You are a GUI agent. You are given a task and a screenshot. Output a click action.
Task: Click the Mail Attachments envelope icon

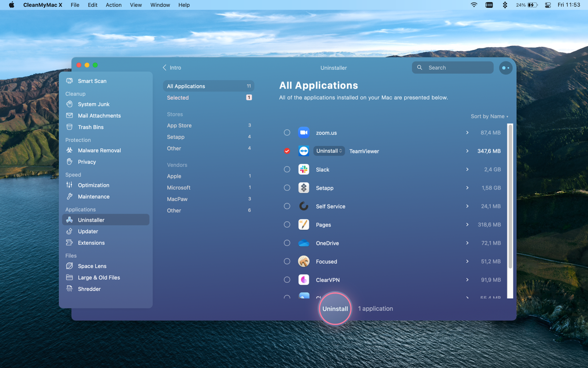click(x=69, y=116)
